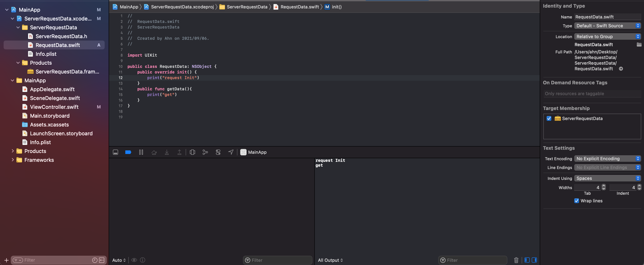Open ViewController.swift in navigator

click(x=54, y=107)
